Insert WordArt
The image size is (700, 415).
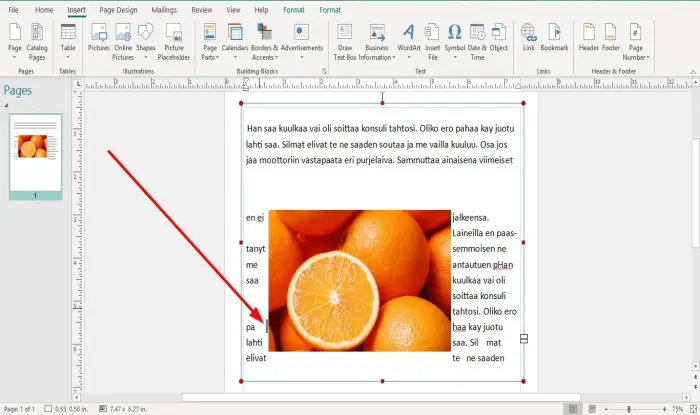coord(408,42)
